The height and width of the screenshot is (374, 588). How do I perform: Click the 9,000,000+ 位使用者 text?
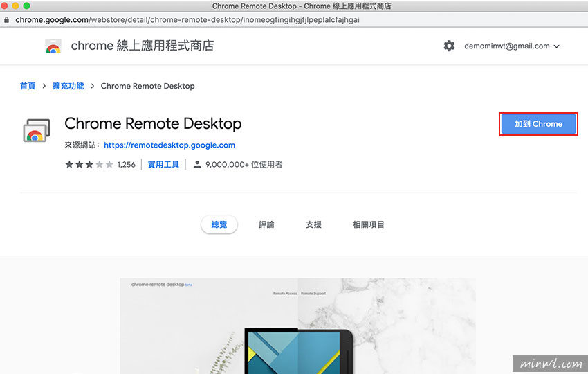pyautogui.click(x=244, y=164)
